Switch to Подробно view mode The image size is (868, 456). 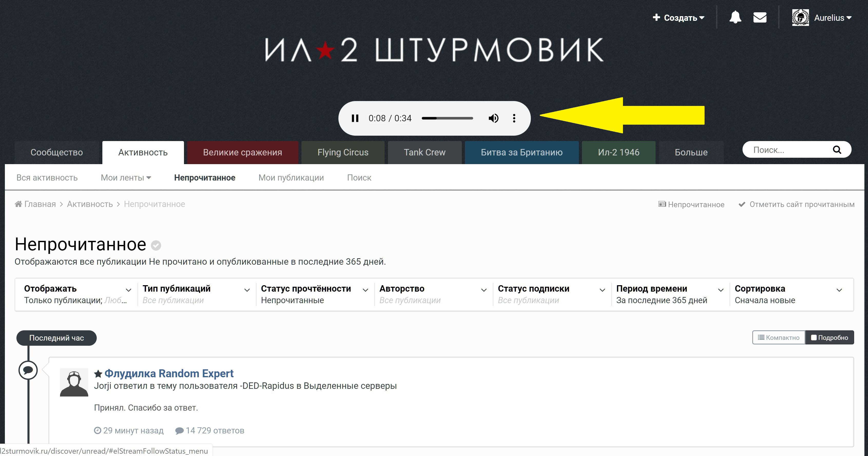[x=830, y=338]
